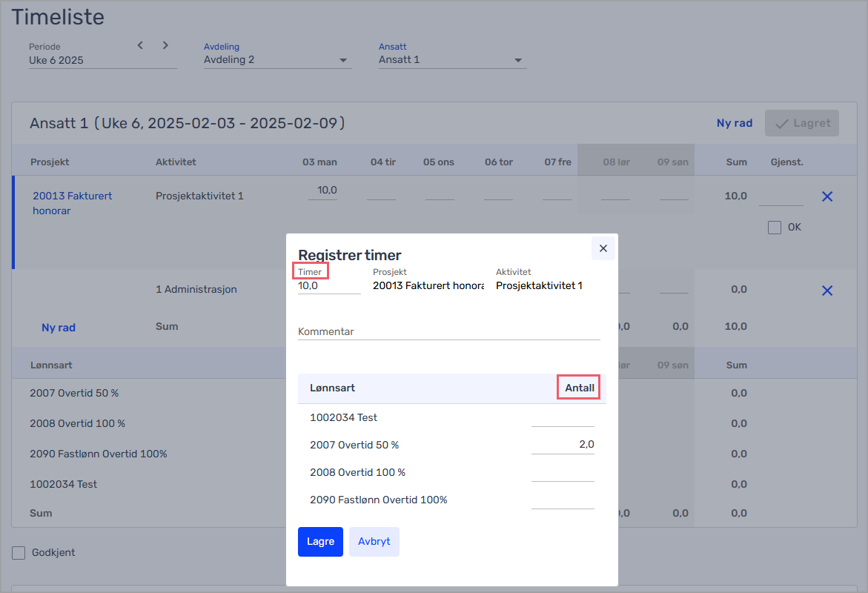
Task: Click the Gjenst. column header
Action: point(786,162)
